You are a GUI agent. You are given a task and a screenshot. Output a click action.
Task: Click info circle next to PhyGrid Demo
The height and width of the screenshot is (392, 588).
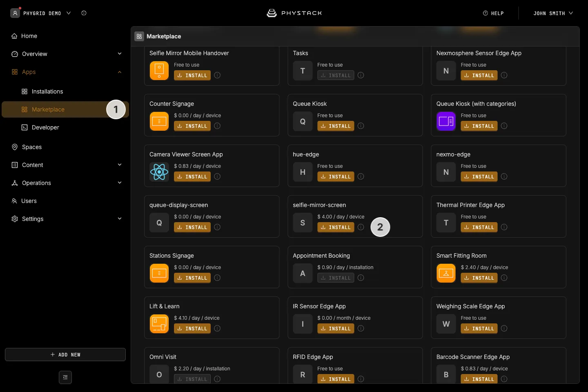(x=84, y=13)
